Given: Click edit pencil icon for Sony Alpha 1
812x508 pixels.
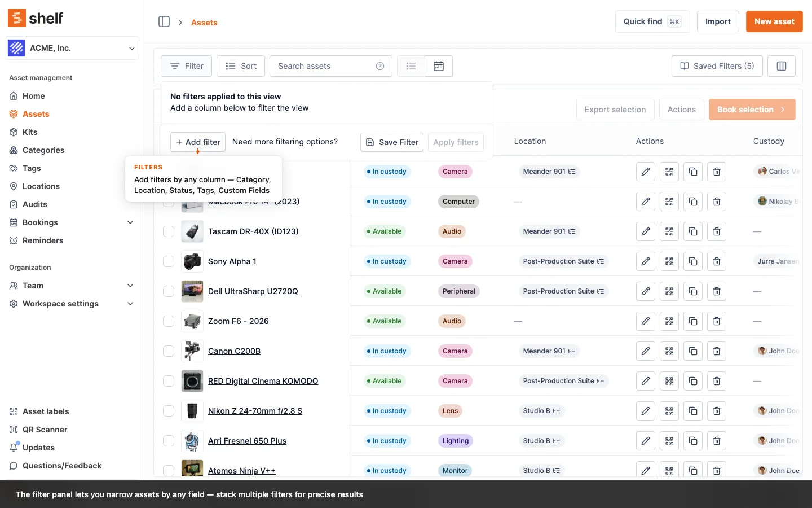Looking at the screenshot, I should 646,261.
